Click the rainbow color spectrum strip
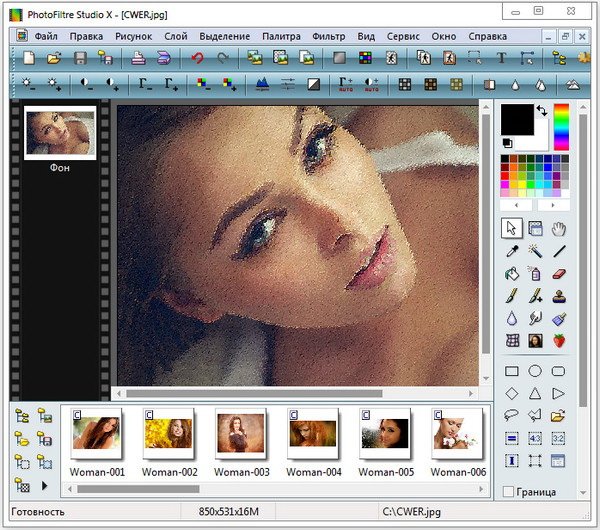600x530 pixels. point(561,126)
